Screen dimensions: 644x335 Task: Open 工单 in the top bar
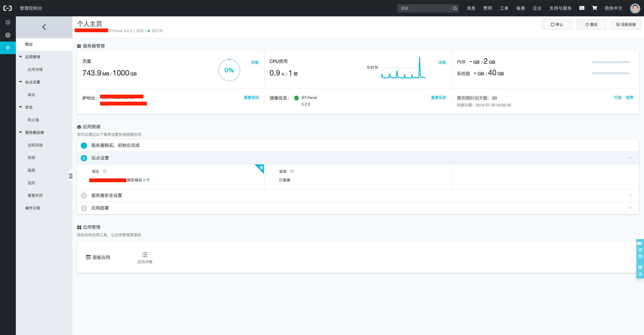[504, 8]
